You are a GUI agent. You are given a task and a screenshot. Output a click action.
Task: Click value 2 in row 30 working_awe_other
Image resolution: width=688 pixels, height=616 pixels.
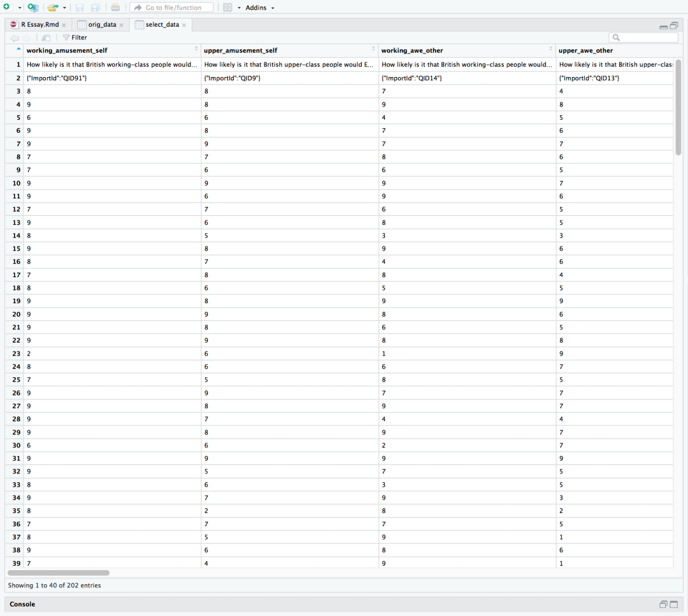383,445
